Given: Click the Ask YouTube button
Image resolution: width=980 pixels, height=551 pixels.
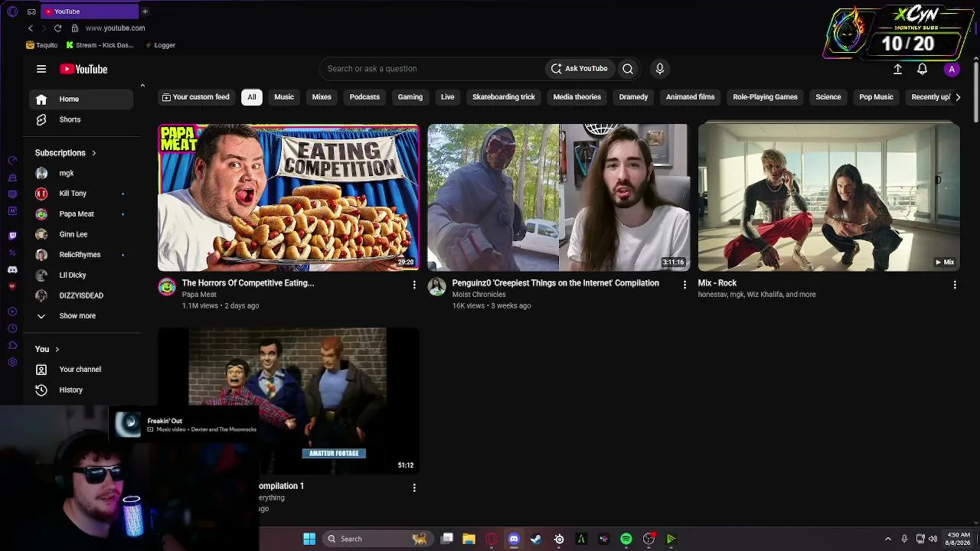Looking at the screenshot, I should pos(580,69).
